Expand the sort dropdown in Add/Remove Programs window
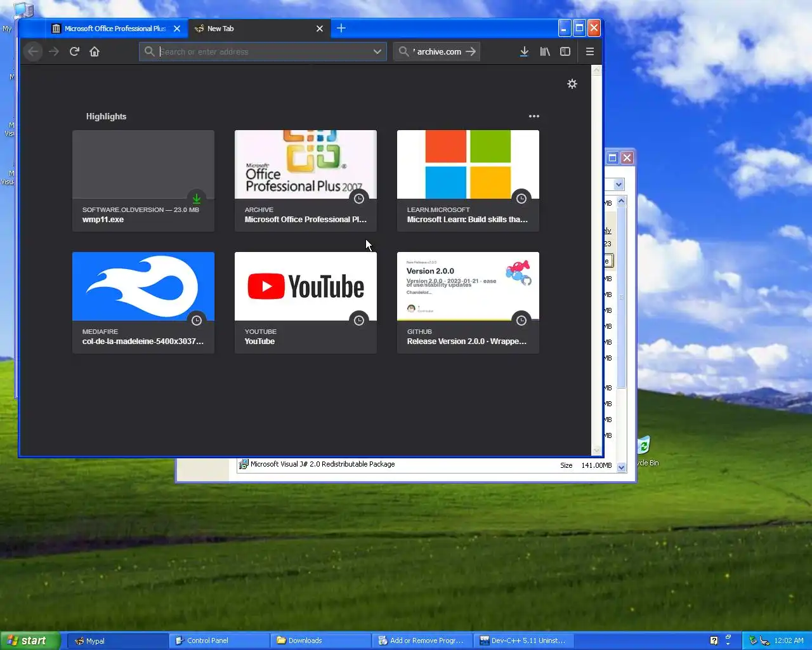812x650 pixels. [619, 184]
